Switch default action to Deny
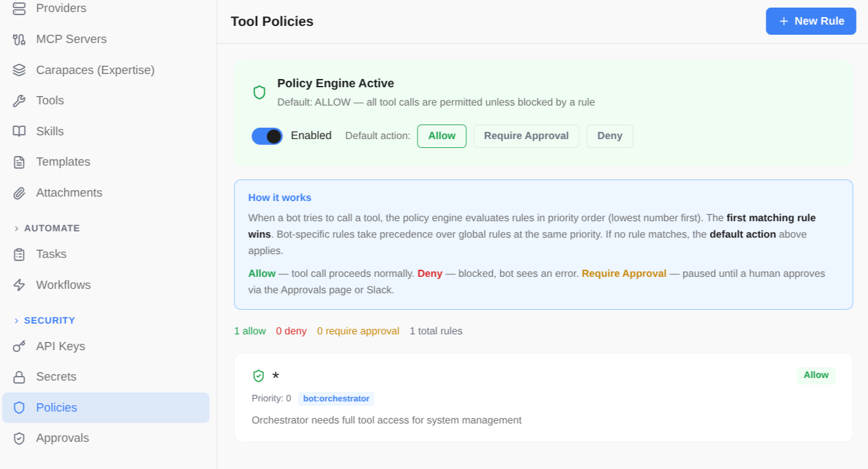This screenshot has height=469, width=868. [609, 135]
